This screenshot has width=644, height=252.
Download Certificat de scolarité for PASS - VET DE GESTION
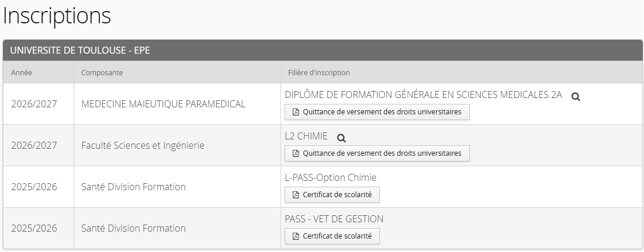point(332,236)
